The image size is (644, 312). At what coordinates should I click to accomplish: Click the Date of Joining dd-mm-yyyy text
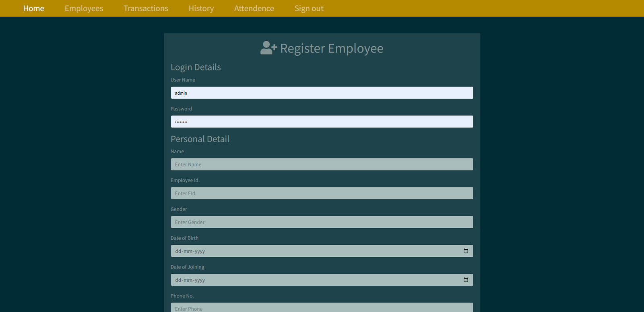coord(190,280)
